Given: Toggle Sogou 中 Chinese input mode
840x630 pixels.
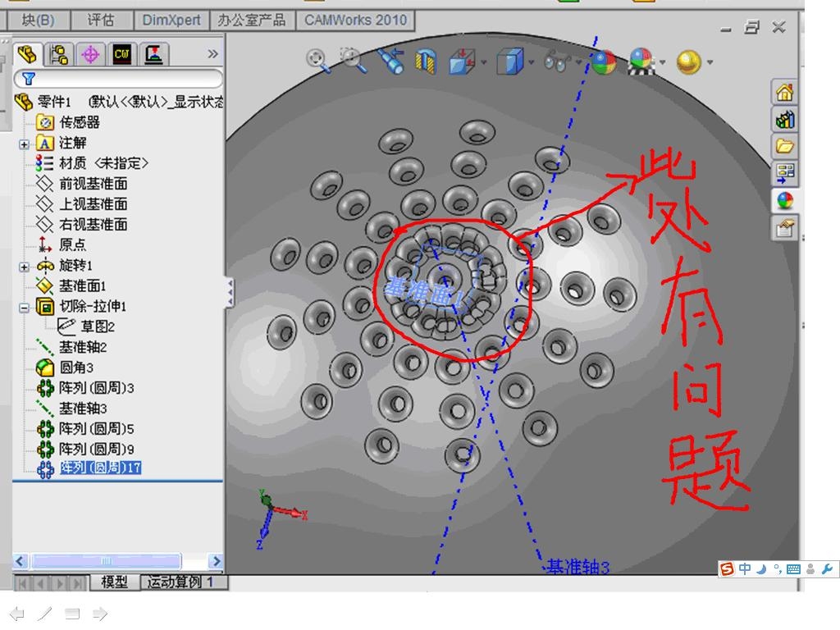Looking at the screenshot, I should 745,569.
